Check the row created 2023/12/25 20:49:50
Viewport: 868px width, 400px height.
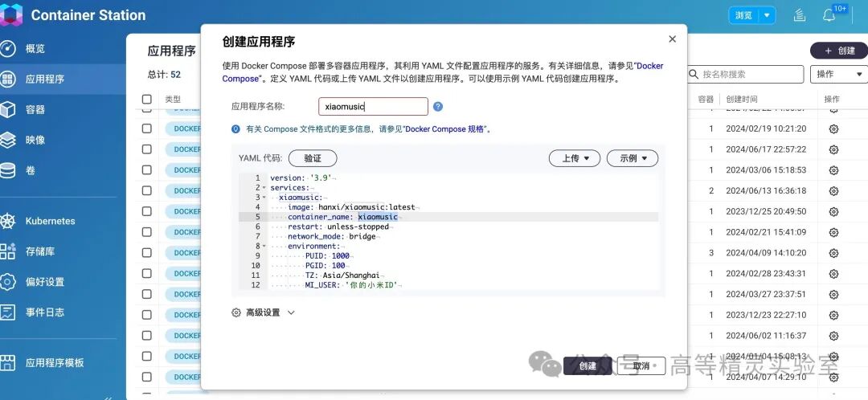point(147,211)
